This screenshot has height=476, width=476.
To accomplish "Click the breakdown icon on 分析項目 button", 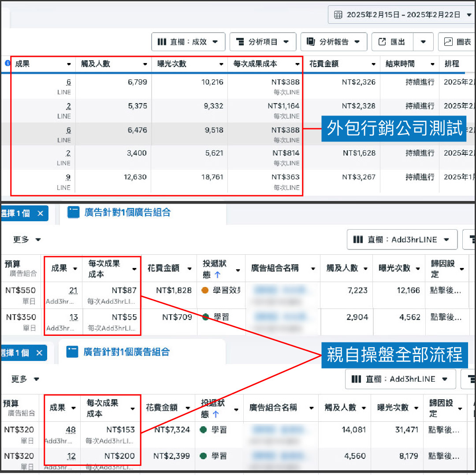I will (x=240, y=42).
